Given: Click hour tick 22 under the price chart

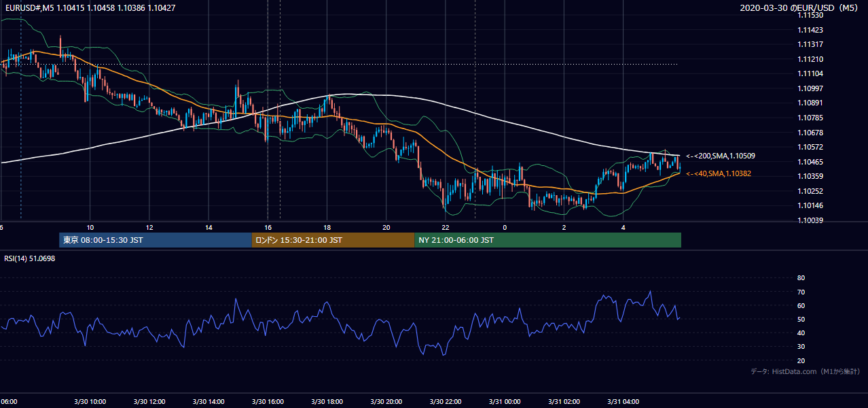Looking at the screenshot, I should [x=446, y=227].
